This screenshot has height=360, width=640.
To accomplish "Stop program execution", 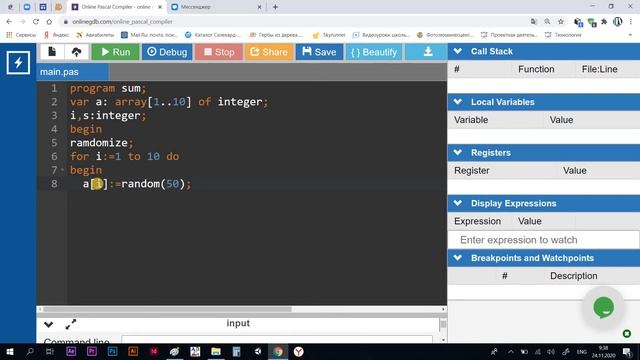I will point(219,52).
